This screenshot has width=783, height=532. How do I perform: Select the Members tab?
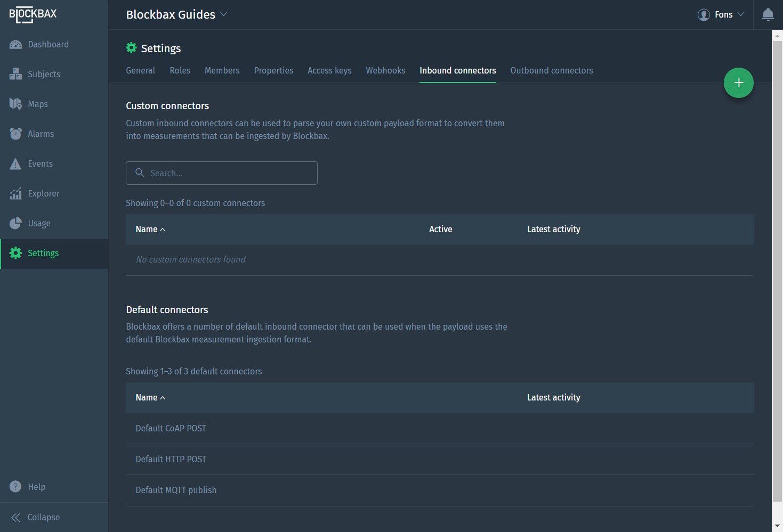[x=222, y=71]
